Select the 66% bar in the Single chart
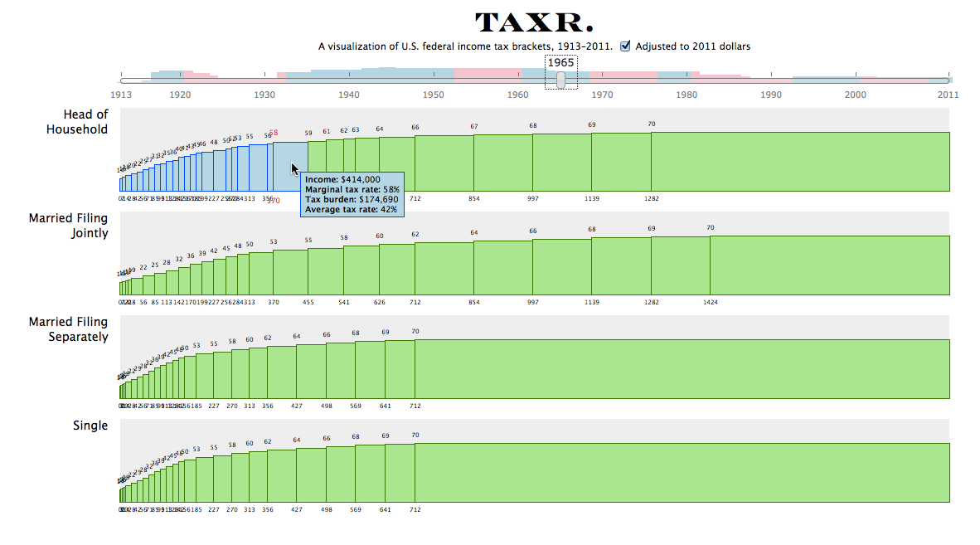This screenshot has width=980, height=545. (x=340, y=474)
